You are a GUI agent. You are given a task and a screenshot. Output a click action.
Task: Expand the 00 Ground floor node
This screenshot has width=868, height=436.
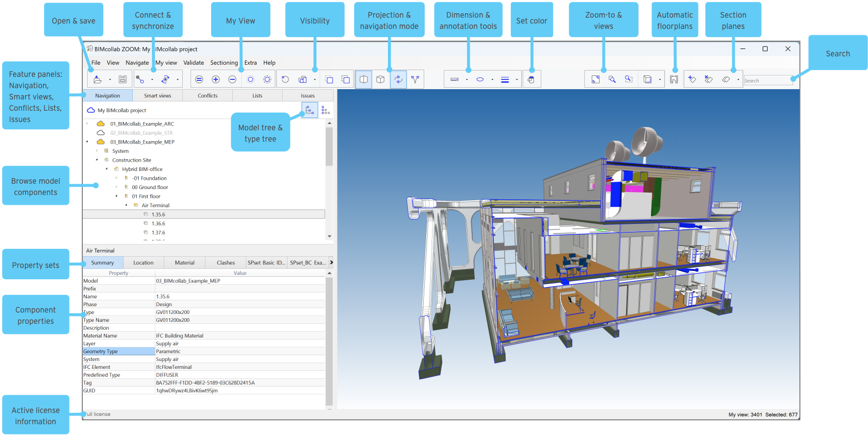click(x=117, y=187)
